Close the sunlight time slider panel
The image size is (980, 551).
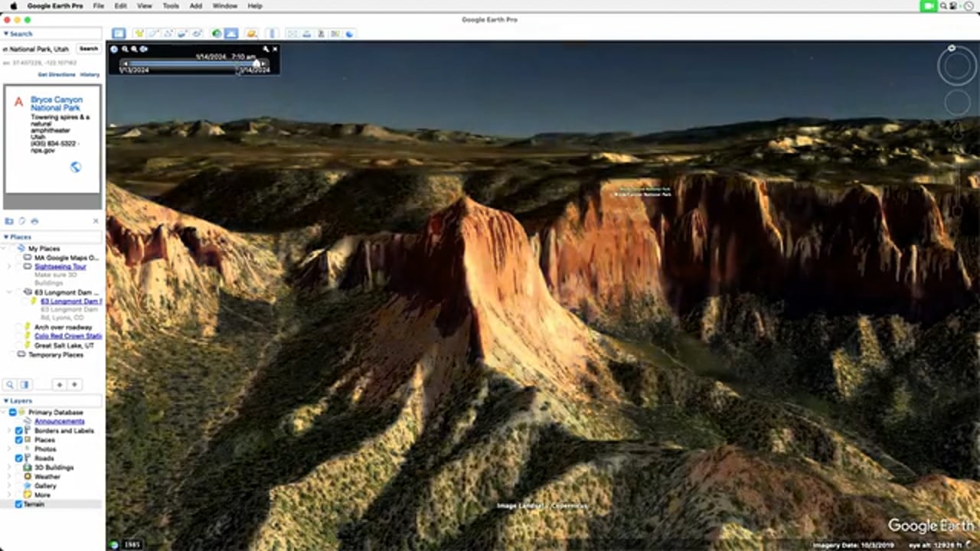click(275, 49)
